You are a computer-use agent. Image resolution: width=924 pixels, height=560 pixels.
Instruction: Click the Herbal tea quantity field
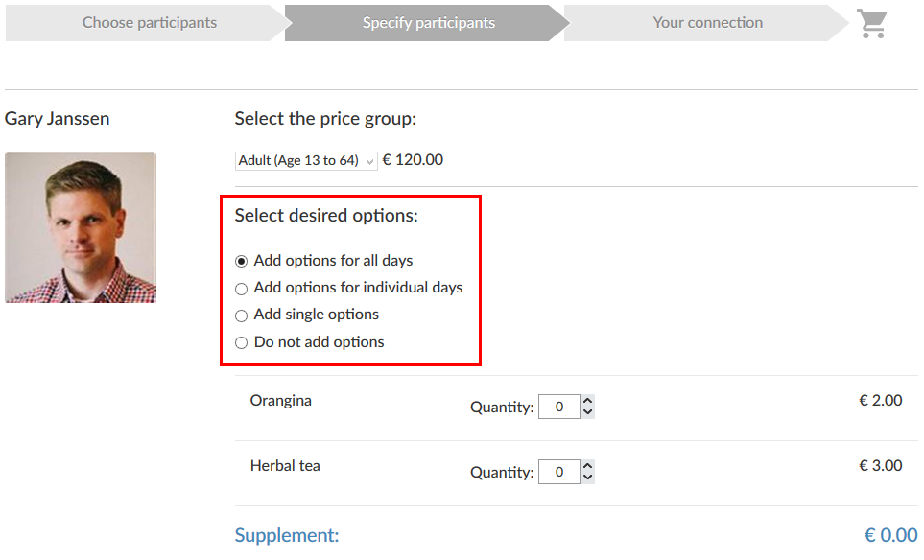[x=559, y=473]
